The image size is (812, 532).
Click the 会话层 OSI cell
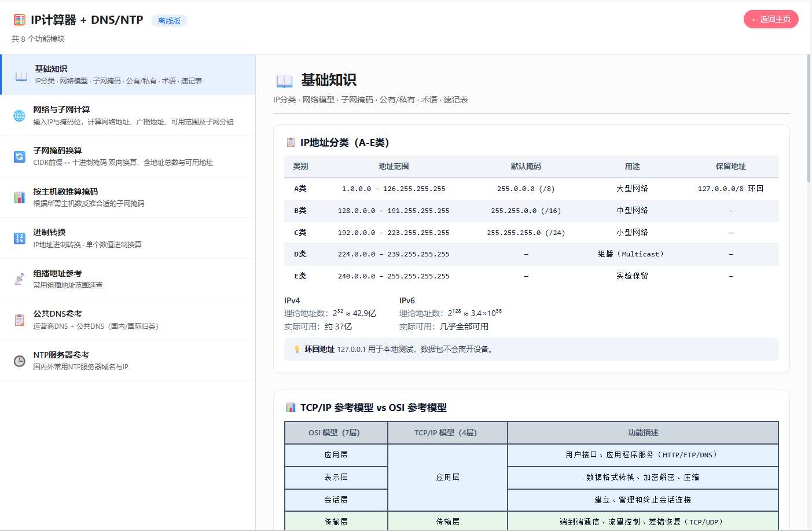coord(336,500)
